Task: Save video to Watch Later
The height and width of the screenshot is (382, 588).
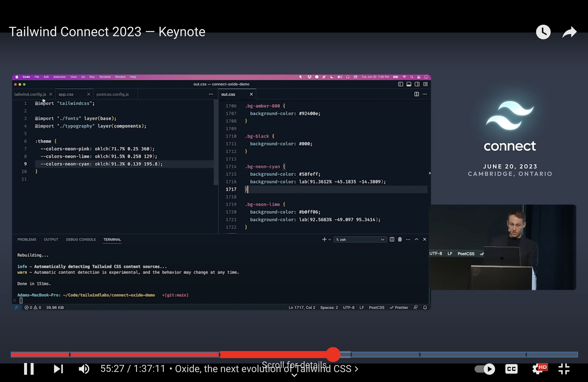Action: 543,32
